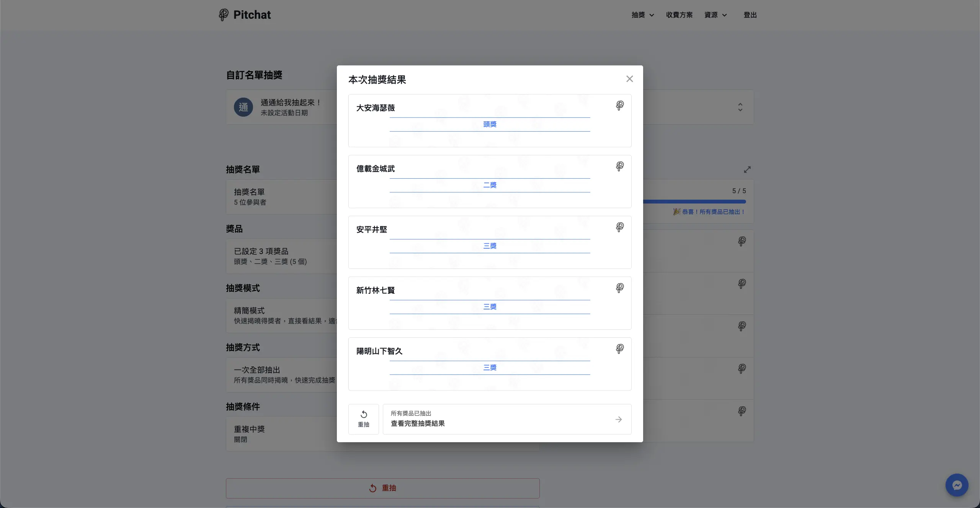Click the right-arrow icon on 查看完整抽獎結果
This screenshot has width=980, height=508.
[618, 419]
